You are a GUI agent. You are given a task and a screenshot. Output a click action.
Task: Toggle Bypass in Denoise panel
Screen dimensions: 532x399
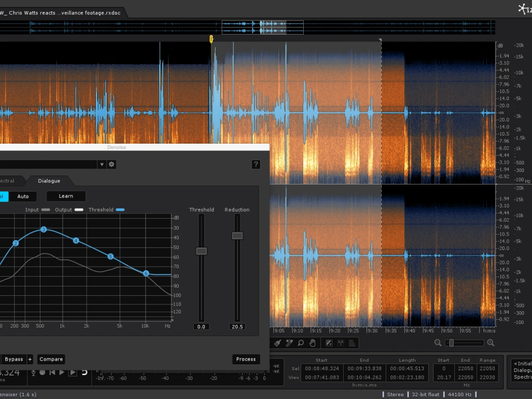point(14,359)
